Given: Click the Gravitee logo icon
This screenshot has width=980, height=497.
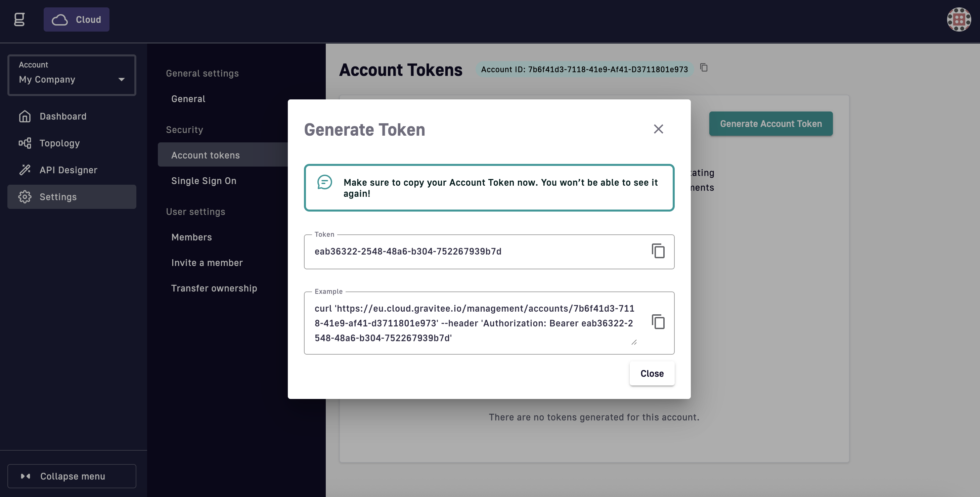Looking at the screenshot, I should 19,19.
